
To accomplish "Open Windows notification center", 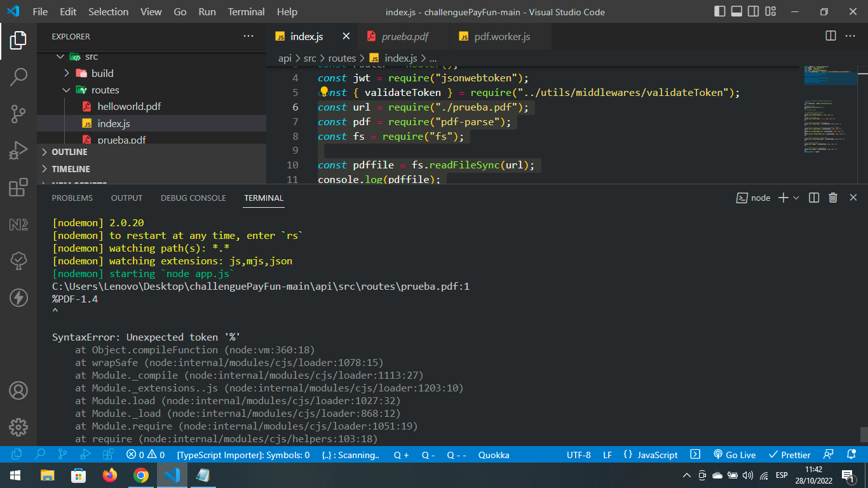I will [x=847, y=475].
